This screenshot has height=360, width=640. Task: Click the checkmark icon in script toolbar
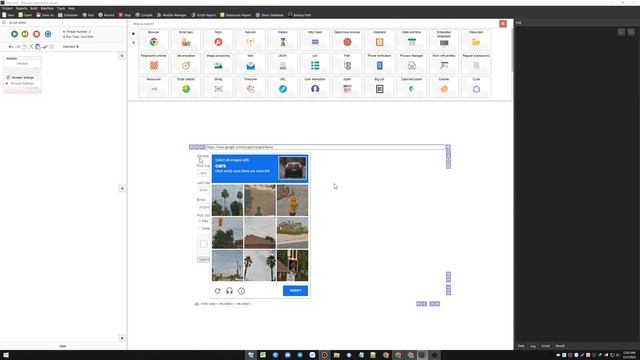pyautogui.click(x=45, y=47)
